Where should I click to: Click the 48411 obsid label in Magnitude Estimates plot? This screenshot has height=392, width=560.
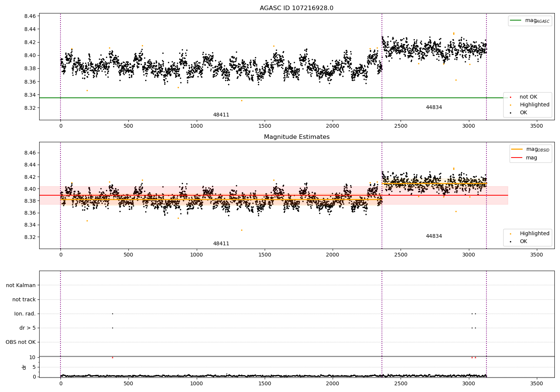pos(221,244)
